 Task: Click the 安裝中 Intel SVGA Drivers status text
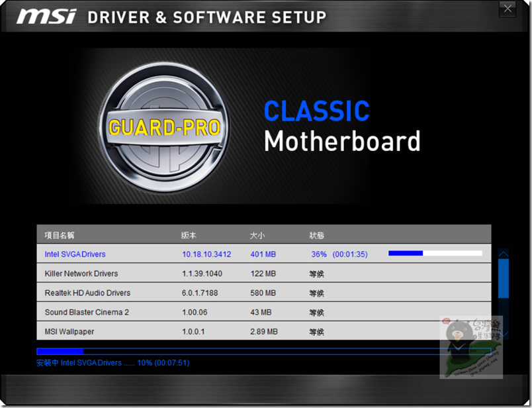click(112, 363)
